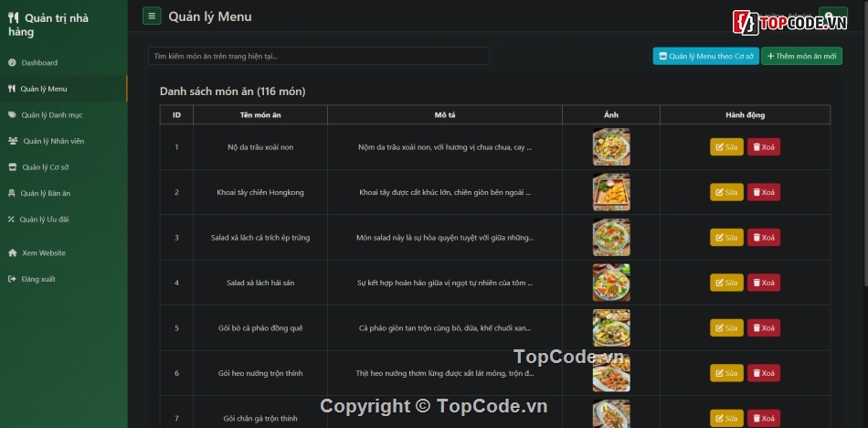Delete Nộ da trâu xoài non with Xoá

pos(763,147)
